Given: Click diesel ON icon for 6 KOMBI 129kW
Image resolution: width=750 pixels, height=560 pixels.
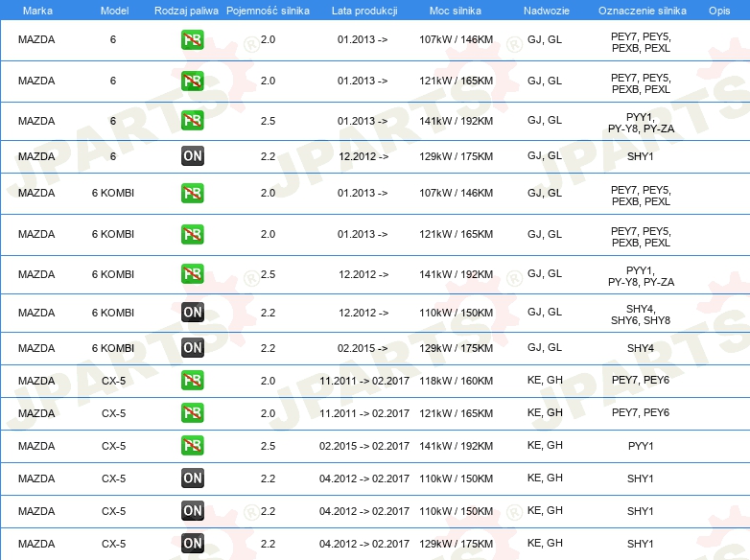Looking at the screenshot, I should pos(192,348).
